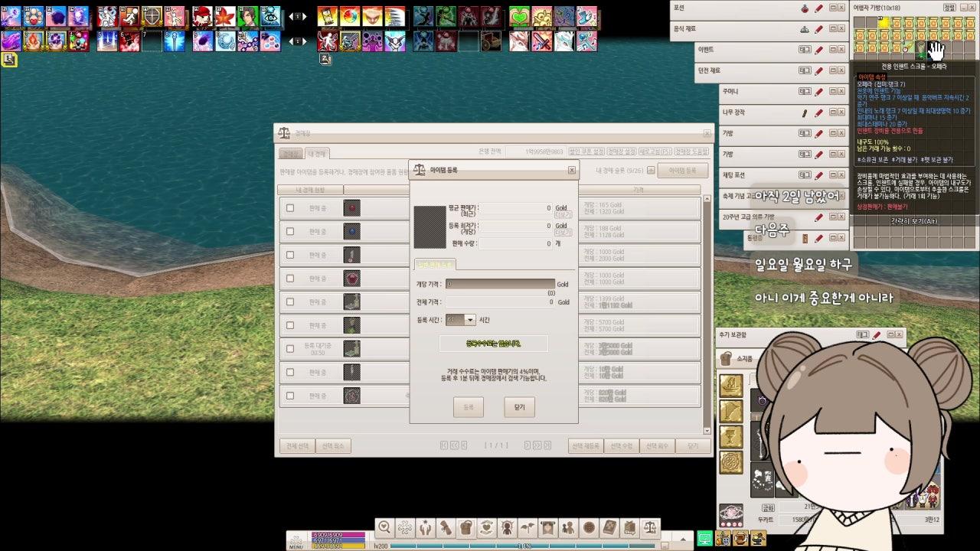Click the 개당 가격 input field
The height and width of the screenshot is (551, 980).
pyautogui.click(x=501, y=284)
